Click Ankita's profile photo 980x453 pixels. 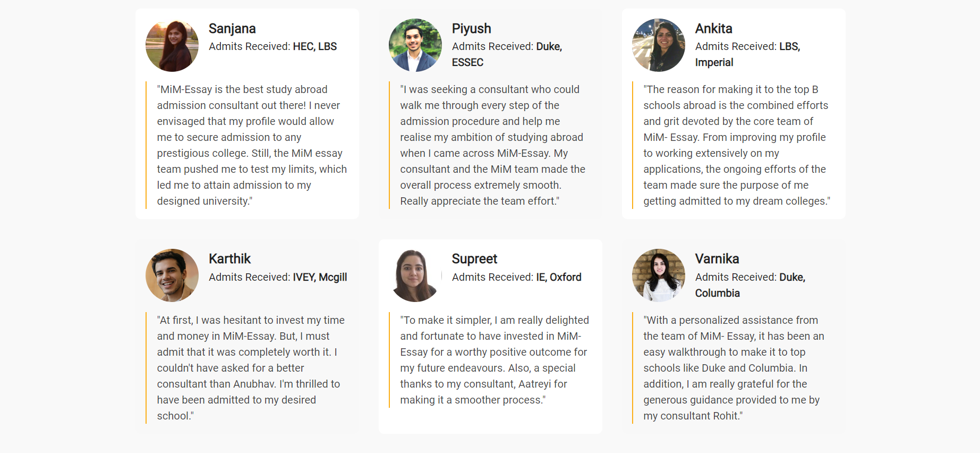coord(659,45)
